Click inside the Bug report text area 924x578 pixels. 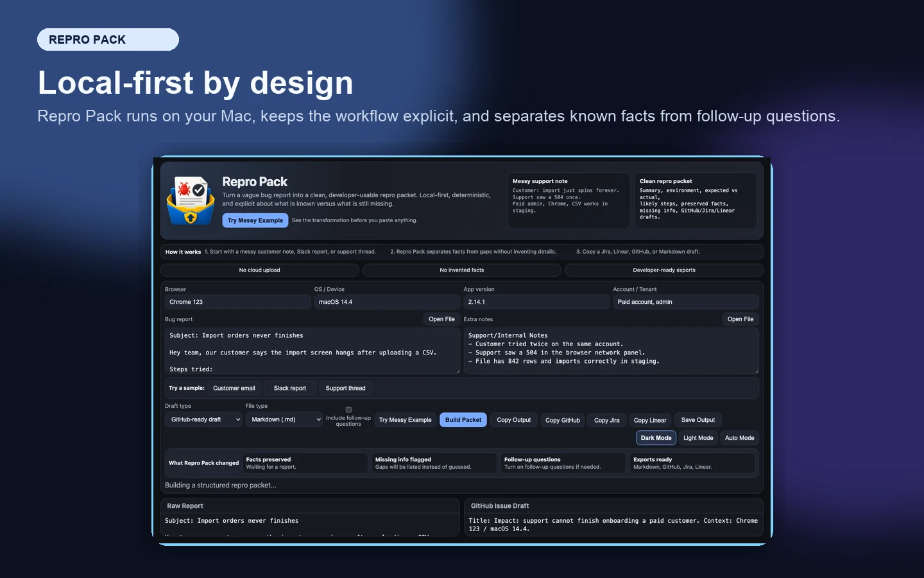(x=312, y=351)
